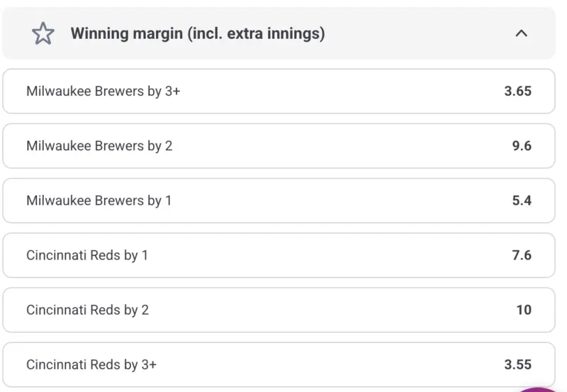Tap the 7.6 odds value
Image resolution: width=567 pixels, height=392 pixels.
(522, 255)
